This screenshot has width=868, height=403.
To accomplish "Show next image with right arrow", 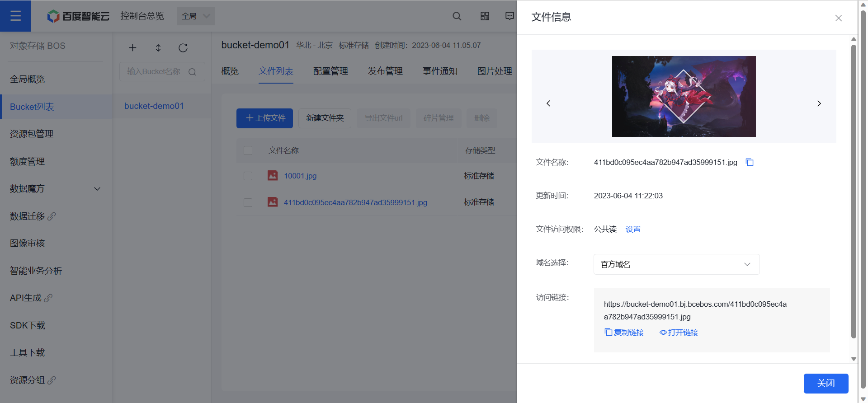I will point(819,103).
